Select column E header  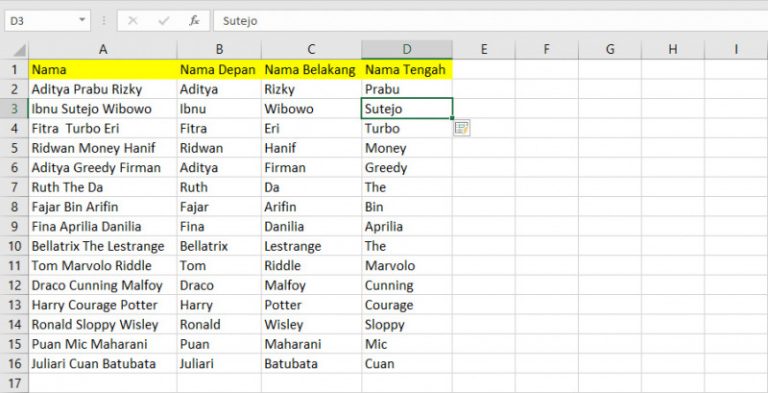tap(484, 49)
